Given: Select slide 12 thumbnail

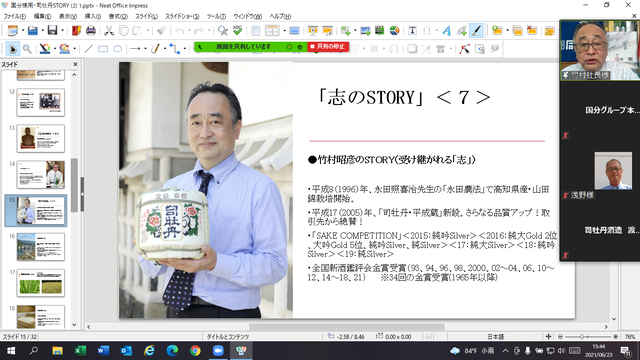Looking at the screenshot, I should point(40,102).
